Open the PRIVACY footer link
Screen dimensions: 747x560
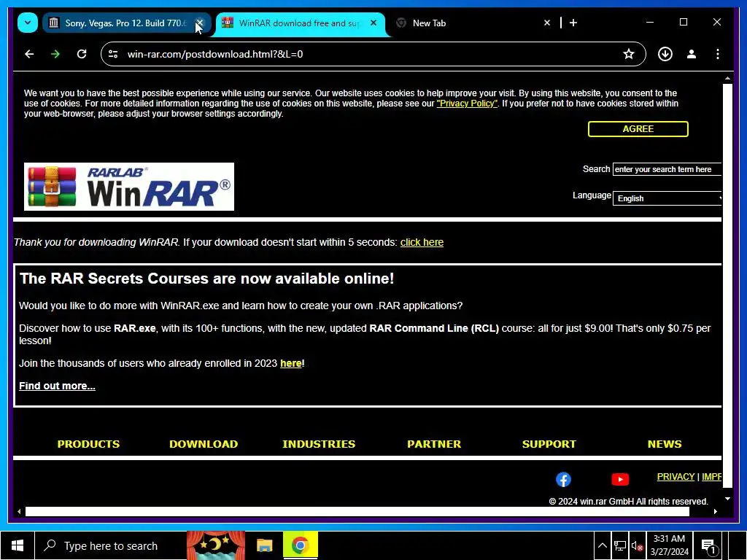pyautogui.click(x=676, y=477)
